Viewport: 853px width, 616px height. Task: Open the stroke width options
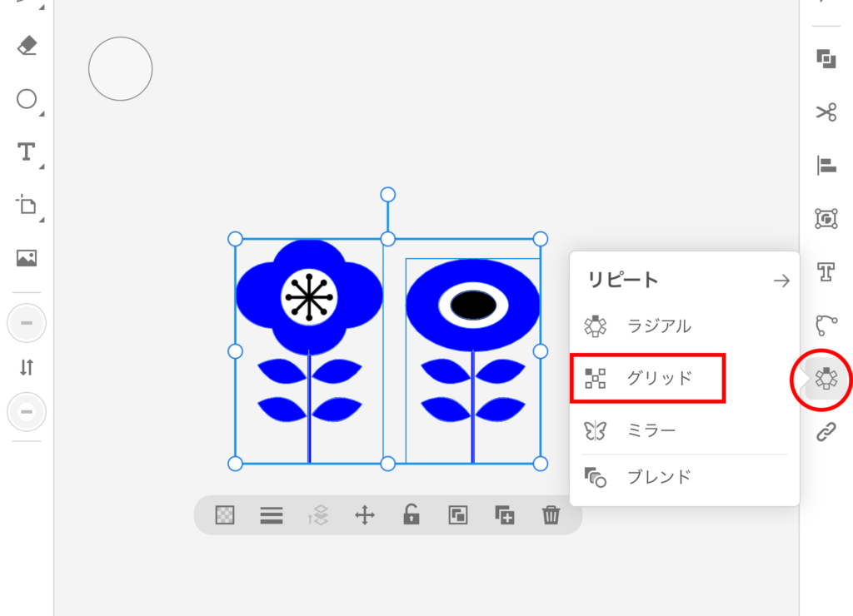272,515
